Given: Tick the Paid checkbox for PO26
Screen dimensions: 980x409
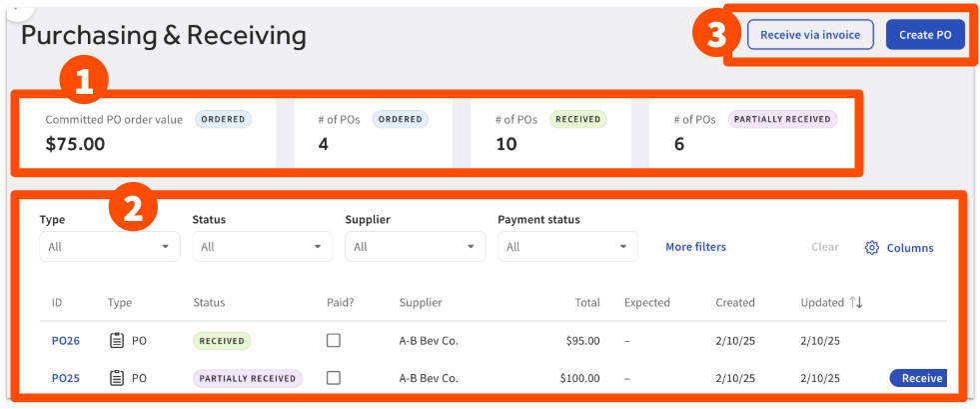Looking at the screenshot, I should coord(334,341).
